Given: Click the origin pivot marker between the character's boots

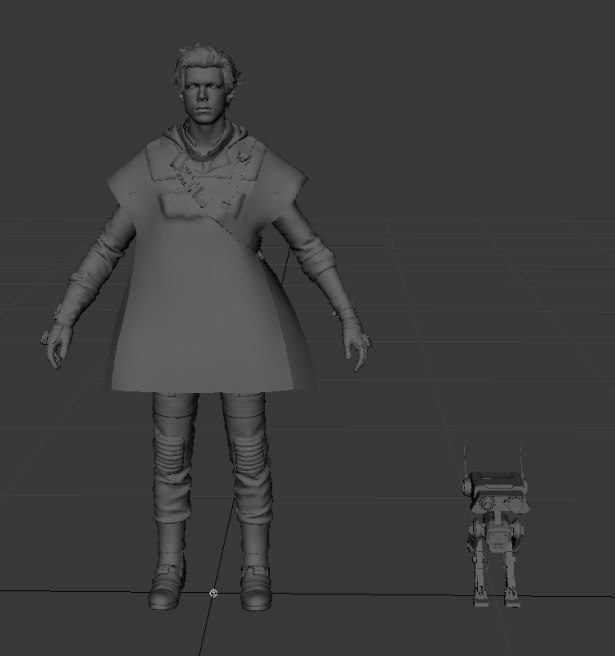Looking at the screenshot, I should (x=213, y=593).
